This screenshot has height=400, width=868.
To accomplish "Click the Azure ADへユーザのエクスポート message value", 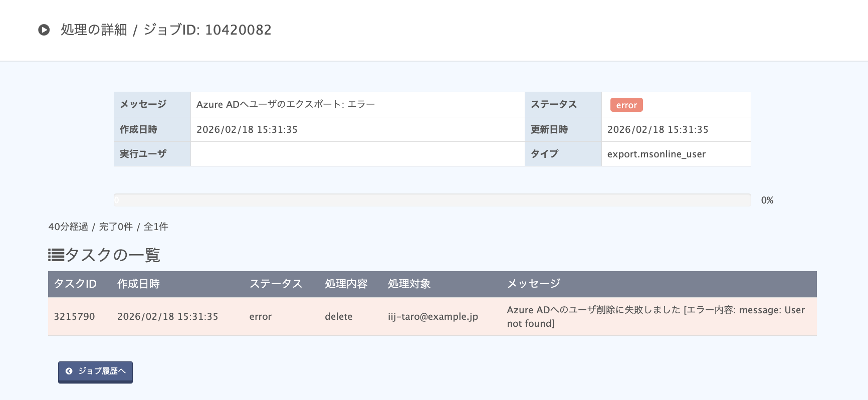I will 286,105.
